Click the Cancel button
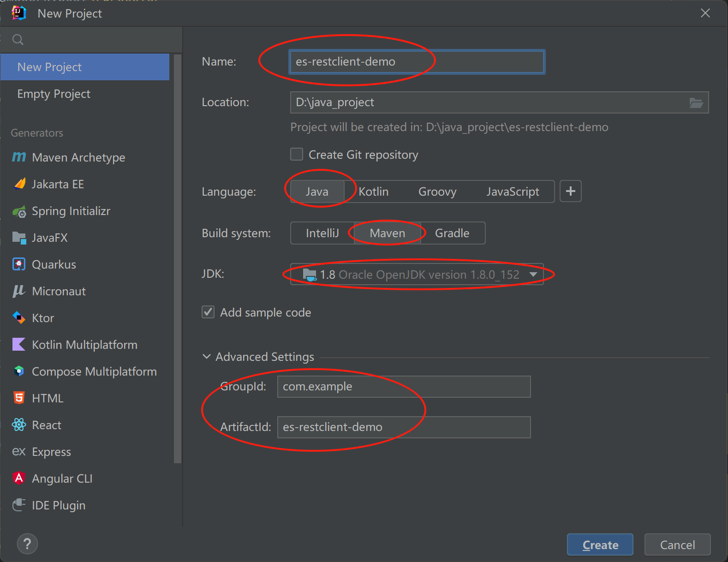 (677, 545)
